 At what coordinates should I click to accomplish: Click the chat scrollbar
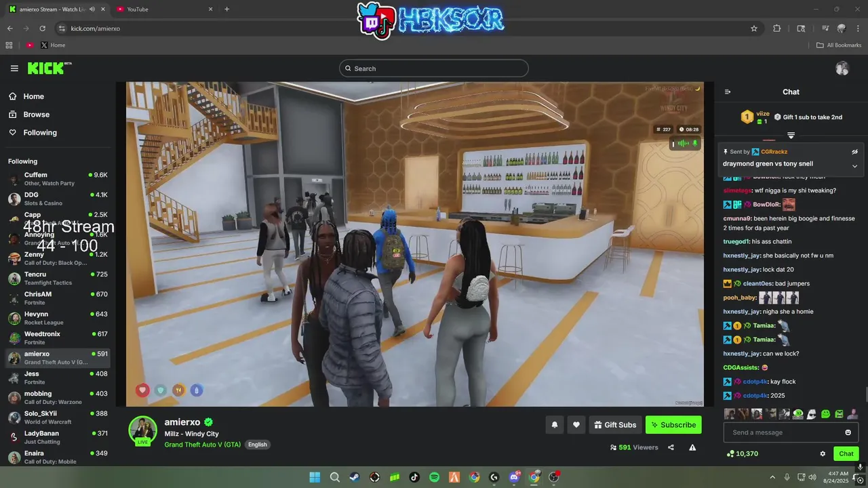click(865, 395)
